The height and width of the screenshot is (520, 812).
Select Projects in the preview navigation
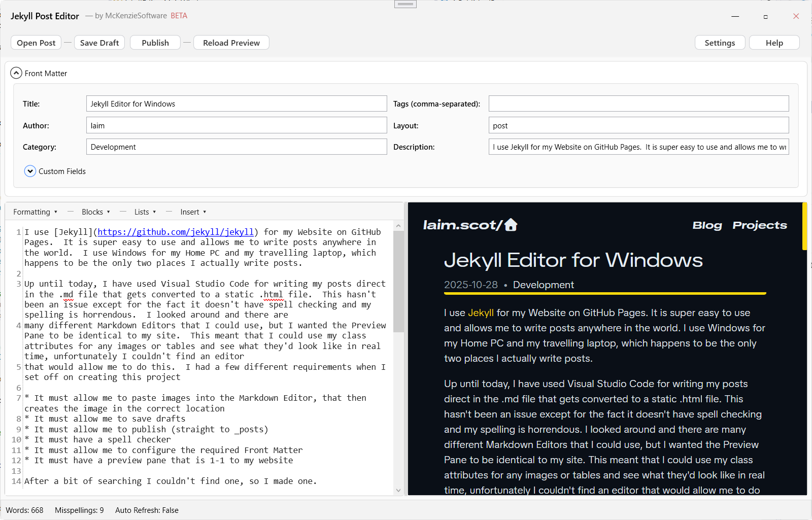(760, 225)
